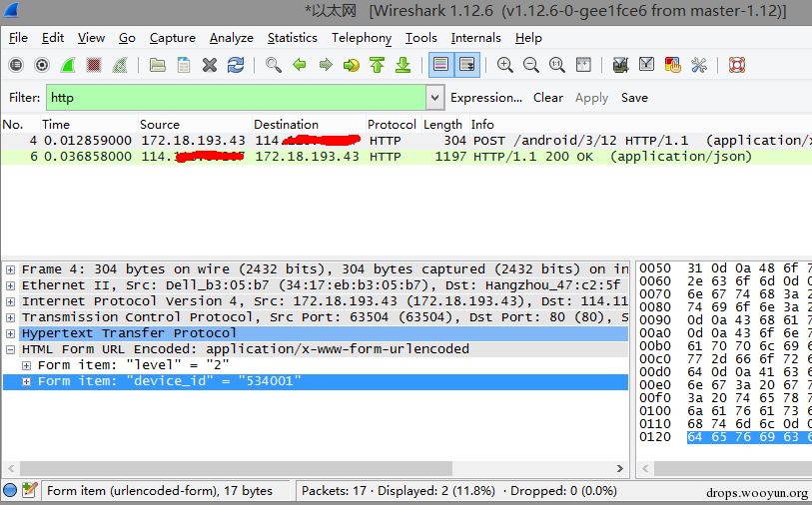Start a new live capture
812x505 pixels.
68,65
